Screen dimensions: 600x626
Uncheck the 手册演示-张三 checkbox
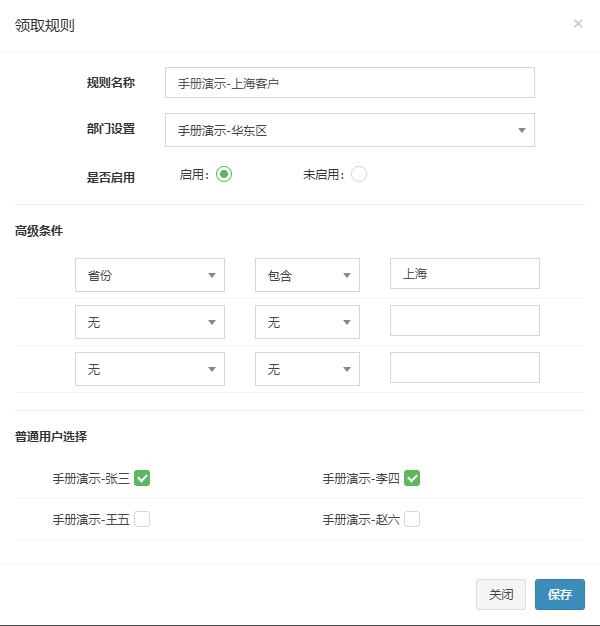coord(142,478)
